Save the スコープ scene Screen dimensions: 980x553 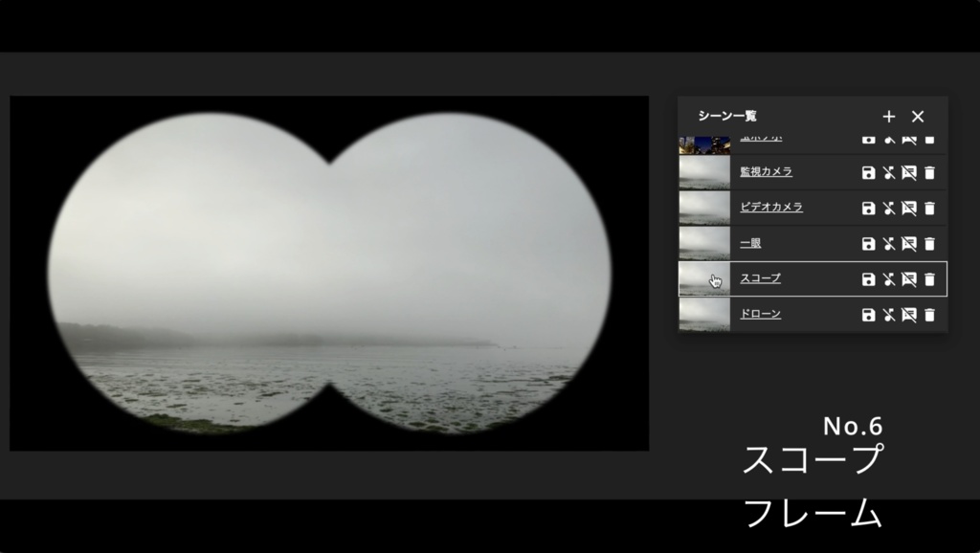tap(868, 279)
